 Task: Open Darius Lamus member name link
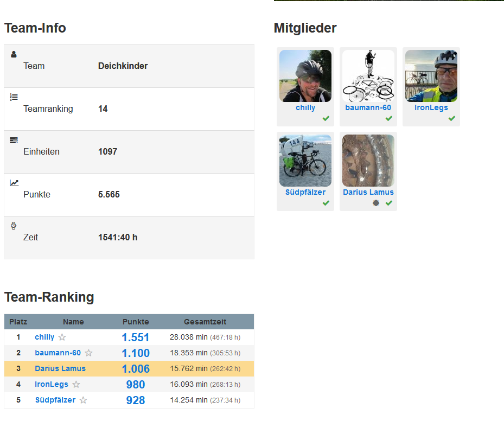coord(368,192)
